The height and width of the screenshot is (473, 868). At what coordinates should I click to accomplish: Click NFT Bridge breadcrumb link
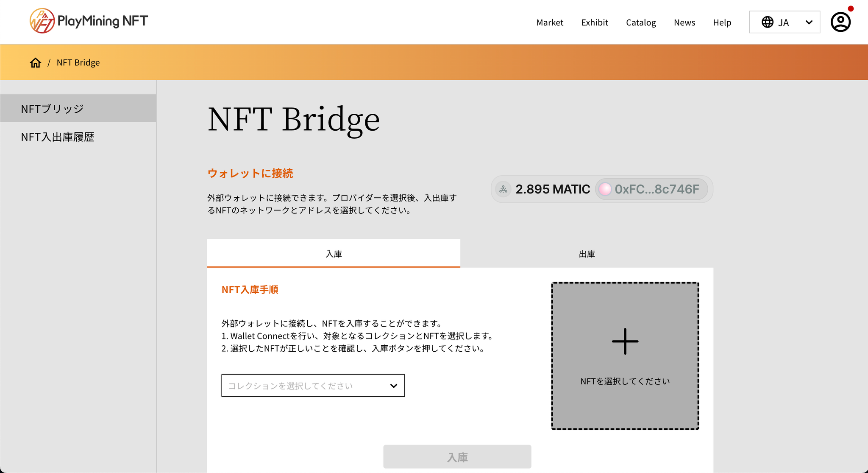(x=78, y=63)
